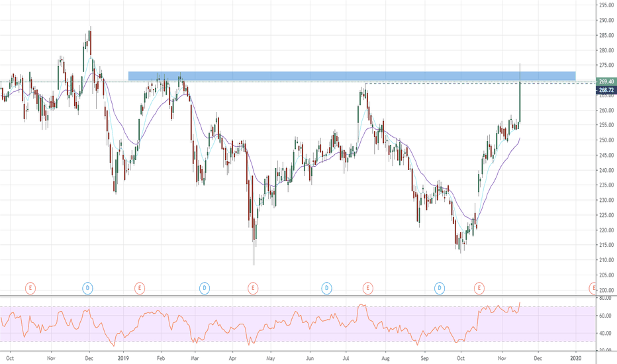The image size is (617, 364).
Task: Click the dividend marker in mid-June 2019
Action: pyautogui.click(x=326, y=289)
